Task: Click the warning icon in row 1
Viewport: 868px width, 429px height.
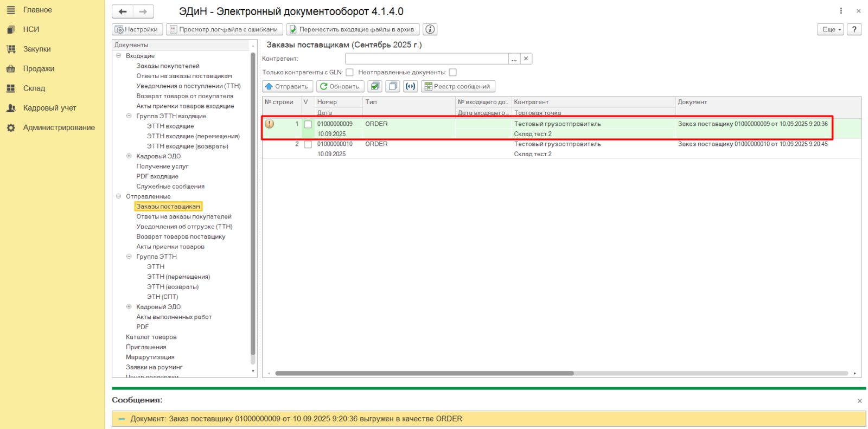Action: [x=269, y=124]
